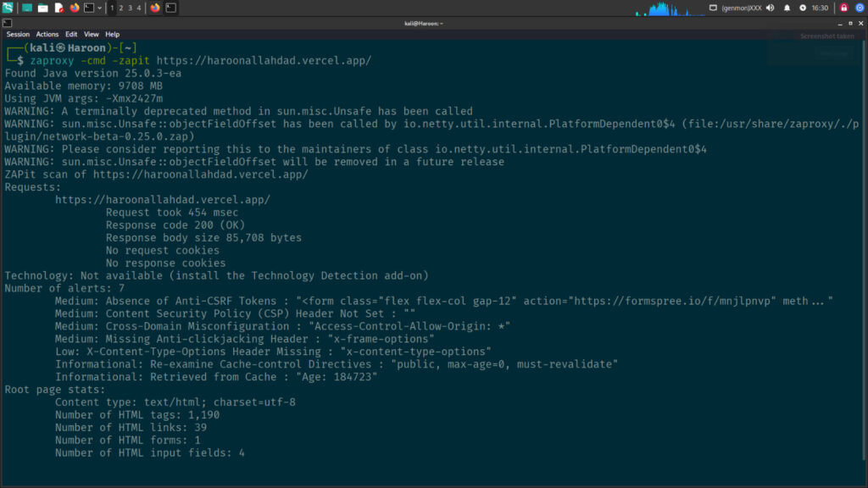Screen dimensions: 868x488
Task: Open the Session menu
Action: (18, 34)
